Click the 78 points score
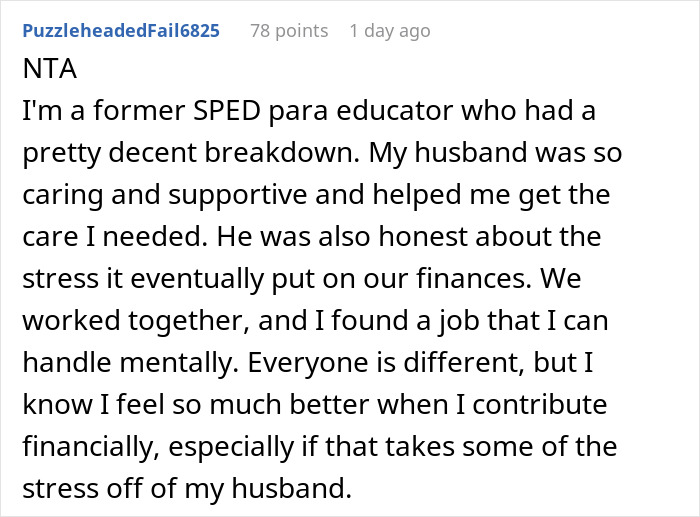The width and height of the screenshot is (700, 517). (x=289, y=31)
